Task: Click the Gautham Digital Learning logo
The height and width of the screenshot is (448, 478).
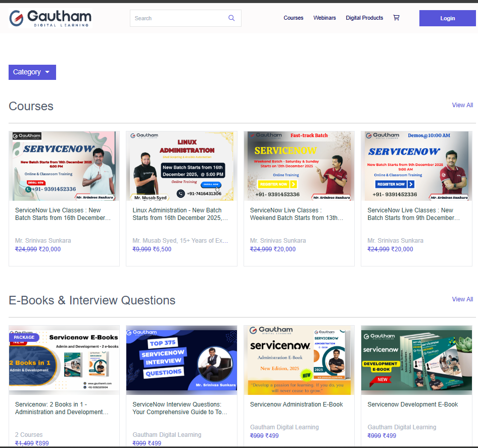Action: pos(49,18)
